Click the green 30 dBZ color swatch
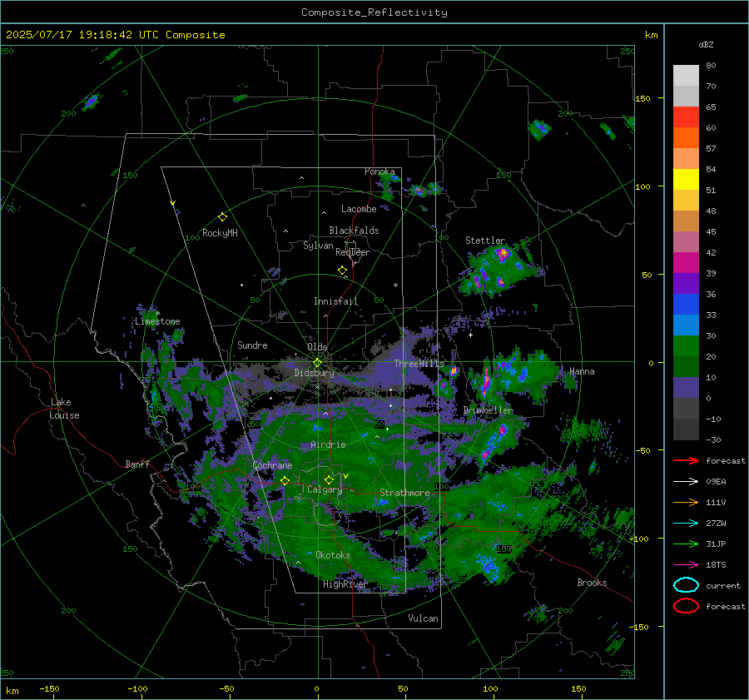 pos(686,345)
